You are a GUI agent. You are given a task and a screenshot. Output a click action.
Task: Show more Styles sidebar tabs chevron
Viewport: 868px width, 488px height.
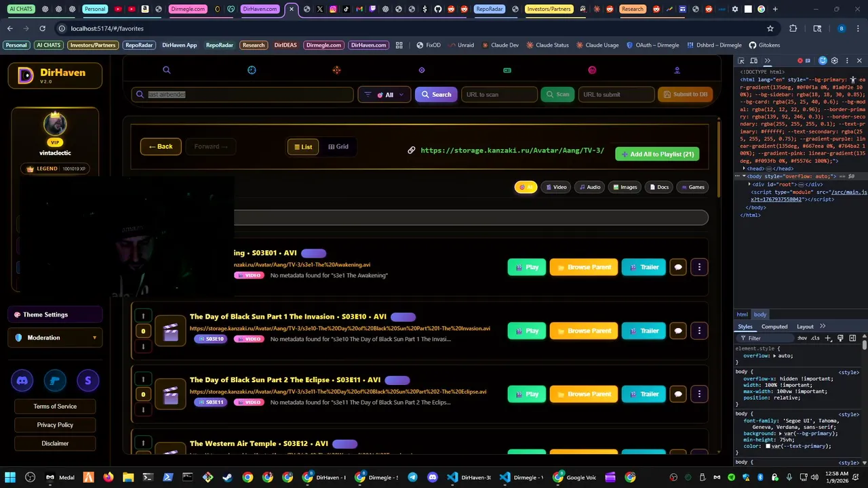coord(823,326)
